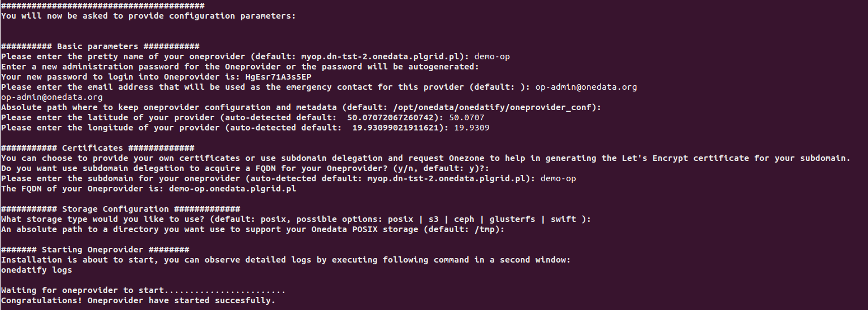Click the Basic parameters section header

coord(100,46)
